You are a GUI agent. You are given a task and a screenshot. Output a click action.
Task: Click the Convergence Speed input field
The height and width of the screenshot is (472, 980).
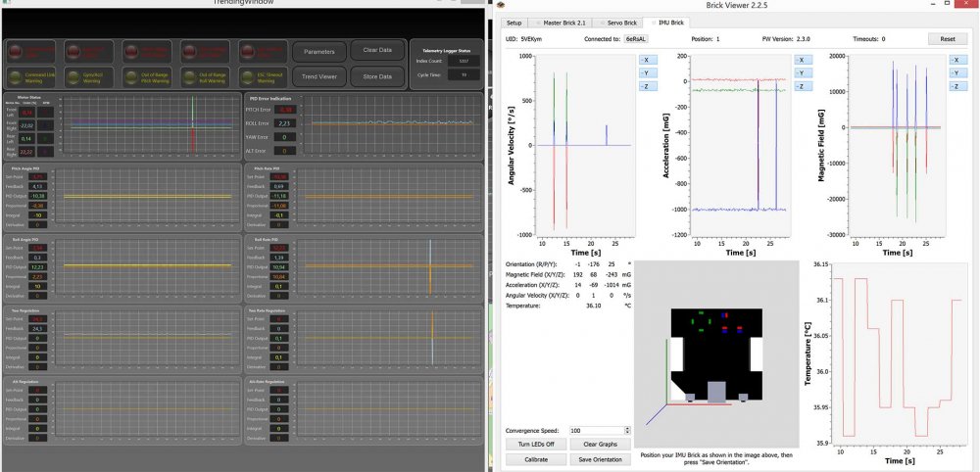tap(594, 431)
